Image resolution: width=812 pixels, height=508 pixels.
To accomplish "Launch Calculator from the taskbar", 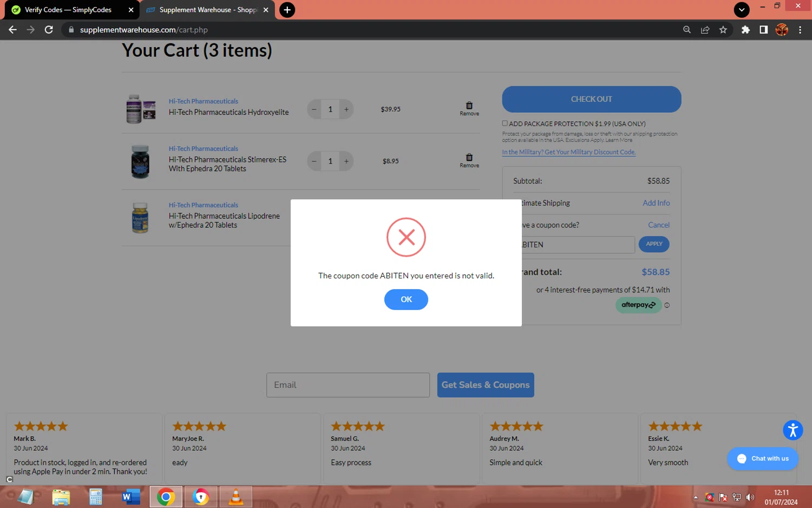I will tap(96, 497).
